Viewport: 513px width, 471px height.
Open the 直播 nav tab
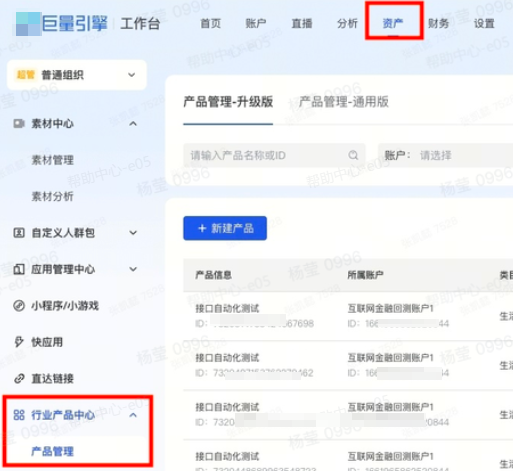coord(302,24)
